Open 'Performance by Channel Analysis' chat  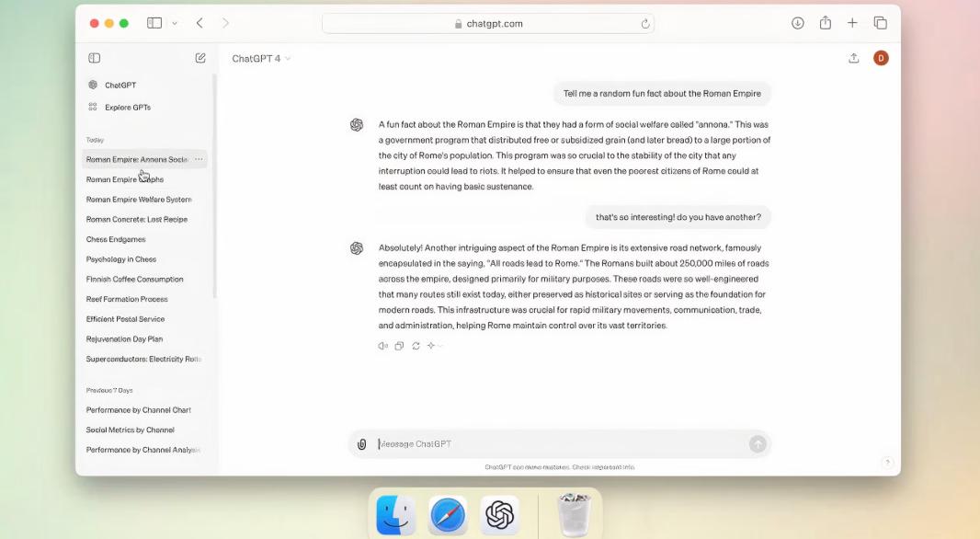click(143, 450)
